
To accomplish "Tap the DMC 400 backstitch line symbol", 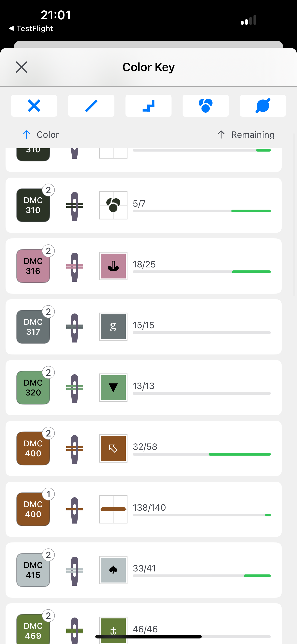I will coord(113,509).
